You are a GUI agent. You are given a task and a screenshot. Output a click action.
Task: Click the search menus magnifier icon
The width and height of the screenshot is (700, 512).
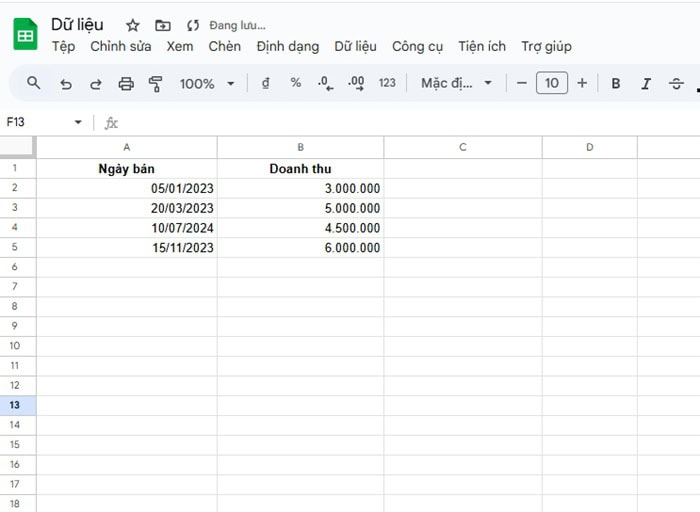34,83
